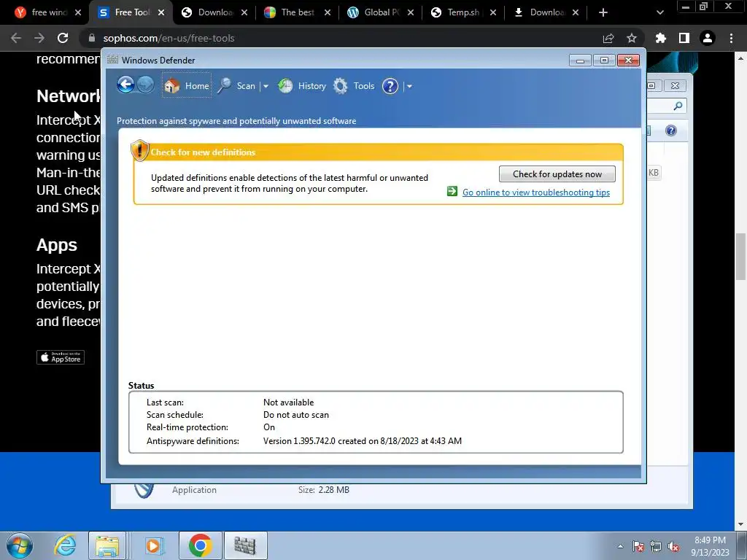Open Chrome three-dot menu
Image resolution: width=747 pixels, height=560 pixels.
click(731, 38)
